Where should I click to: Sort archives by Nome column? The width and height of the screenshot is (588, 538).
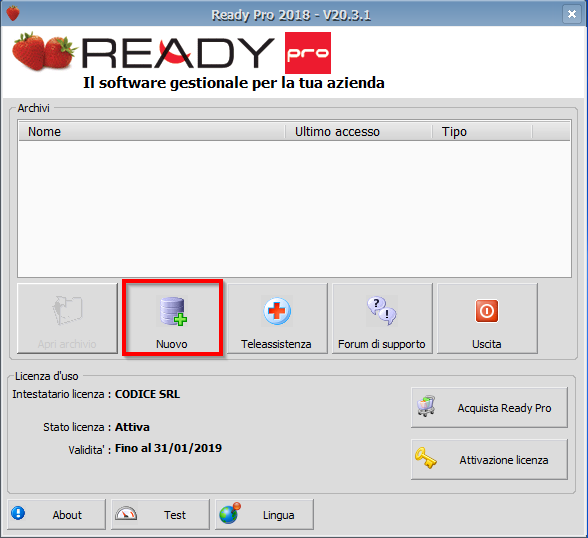[152, 132]
